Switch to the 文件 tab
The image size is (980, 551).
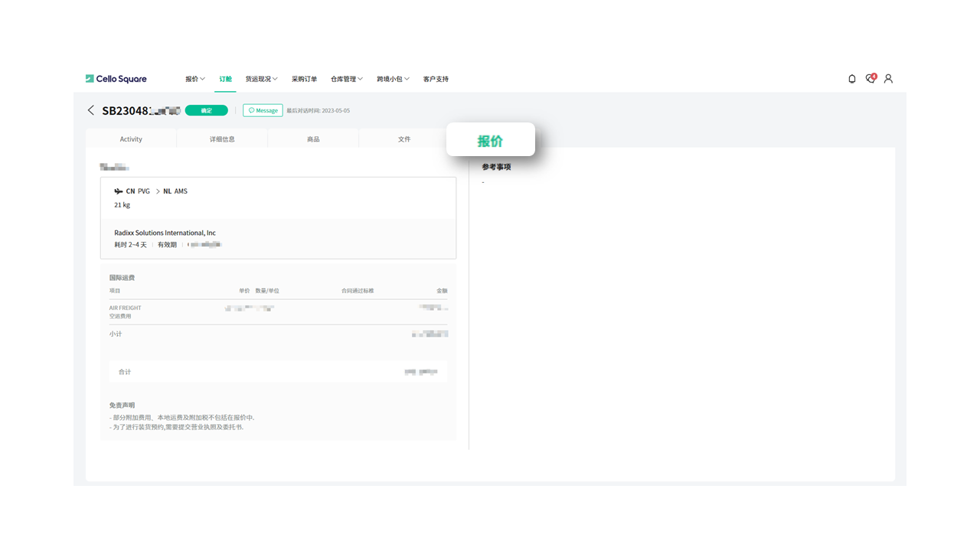tap(404, 139)
